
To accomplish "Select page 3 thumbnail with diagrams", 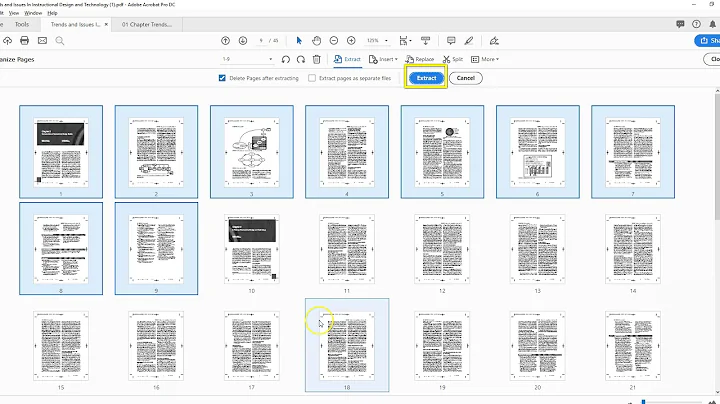I will click(x=252, y=152).
